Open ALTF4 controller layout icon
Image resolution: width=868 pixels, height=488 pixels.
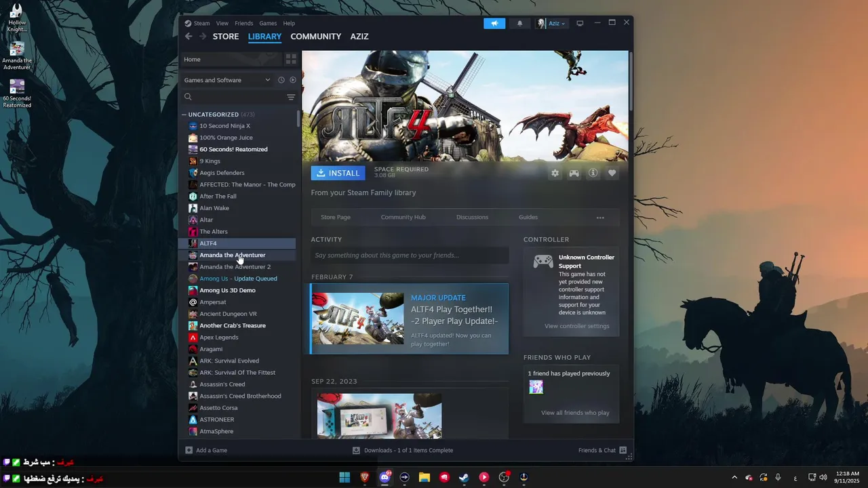point(574,173)
